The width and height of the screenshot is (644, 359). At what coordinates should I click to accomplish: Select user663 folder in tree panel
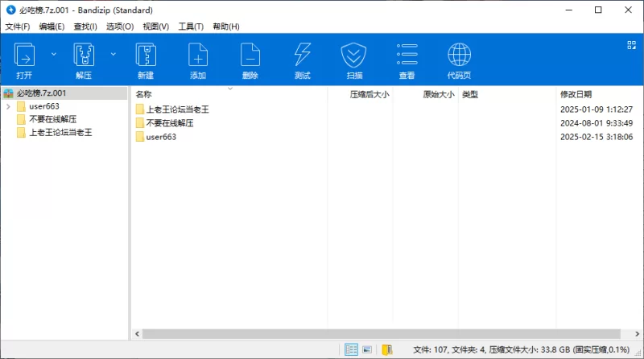(x=44, y=106)
